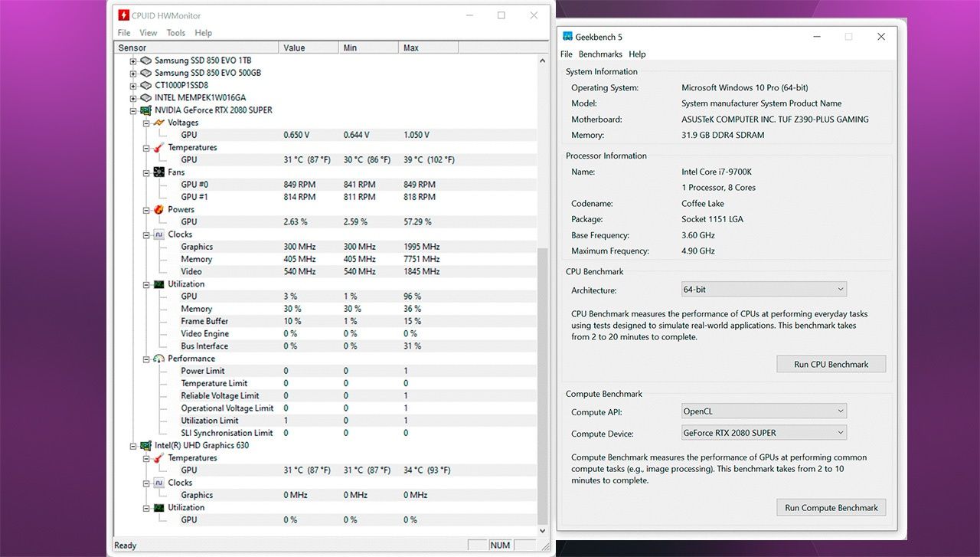Image resolution: width=980 pixels, height=557 pixels.
Task: Click the HWMonitor vertical scrollbar down arrow
Action: (x=544, y=530)
